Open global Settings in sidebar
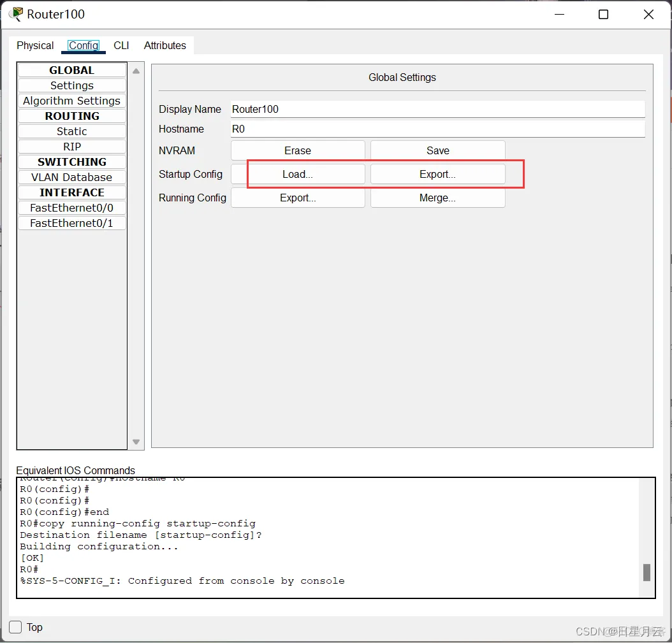 click(72, 85)
